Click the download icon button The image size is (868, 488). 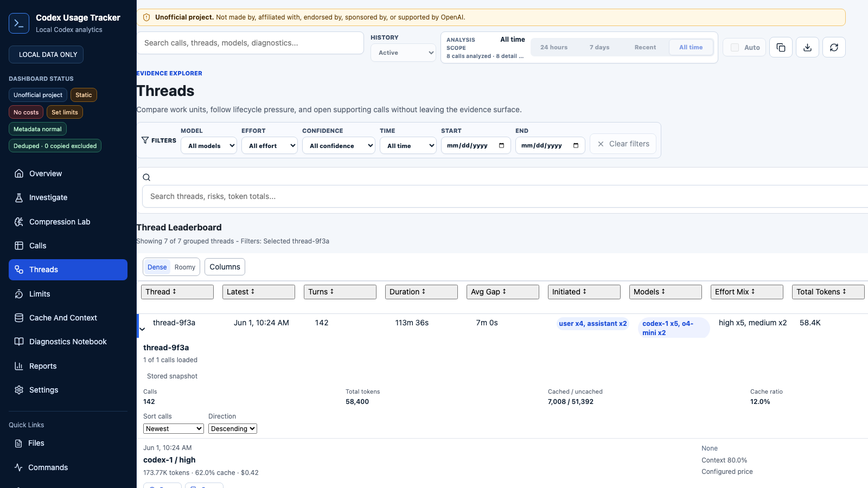[x=807, y=48]
